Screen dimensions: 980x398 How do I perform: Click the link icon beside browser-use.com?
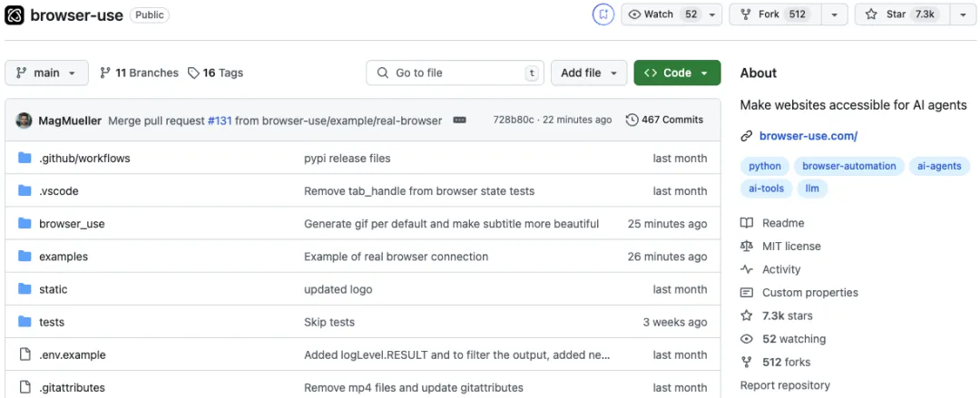point(746,136)
